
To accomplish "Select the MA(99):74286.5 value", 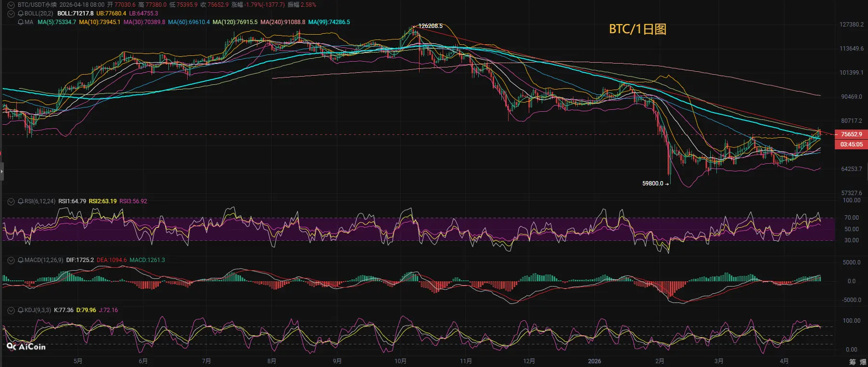I will pos(329,22).
